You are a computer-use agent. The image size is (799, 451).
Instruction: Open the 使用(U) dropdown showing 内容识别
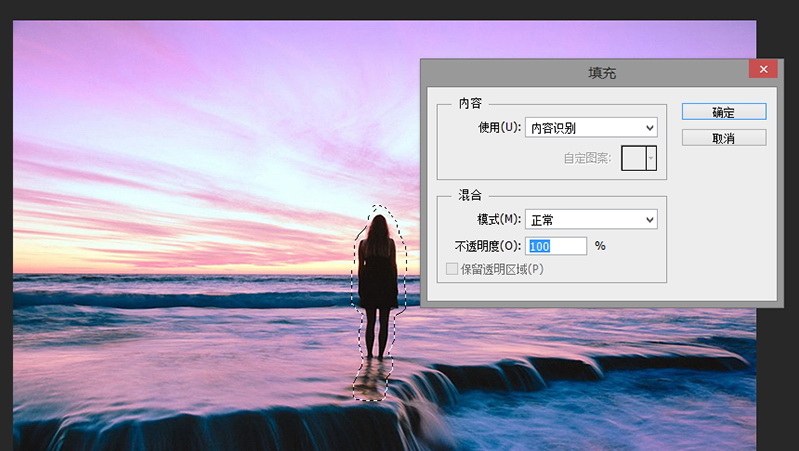point(591,127)
